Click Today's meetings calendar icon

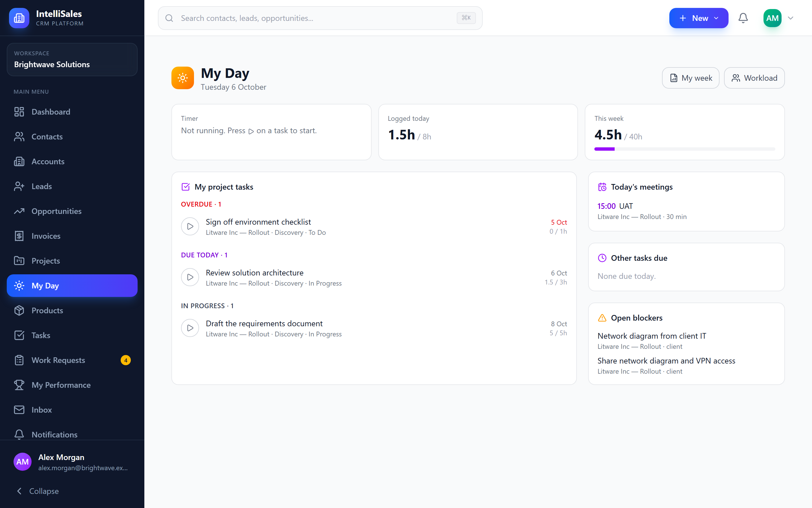(602, 187)
